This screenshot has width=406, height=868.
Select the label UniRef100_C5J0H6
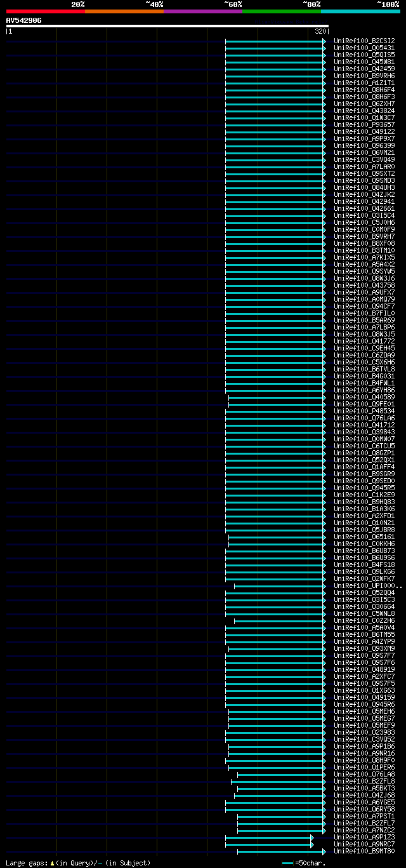364,222
